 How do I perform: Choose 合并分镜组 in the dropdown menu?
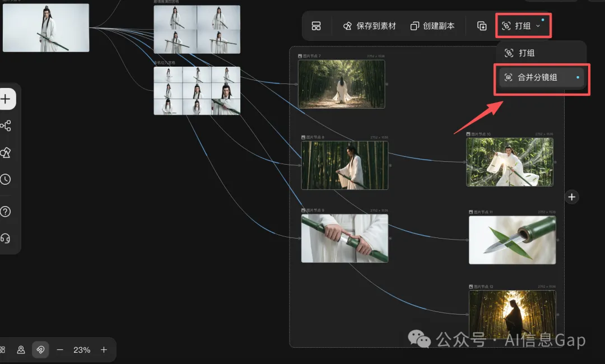[x=541, y=77]
